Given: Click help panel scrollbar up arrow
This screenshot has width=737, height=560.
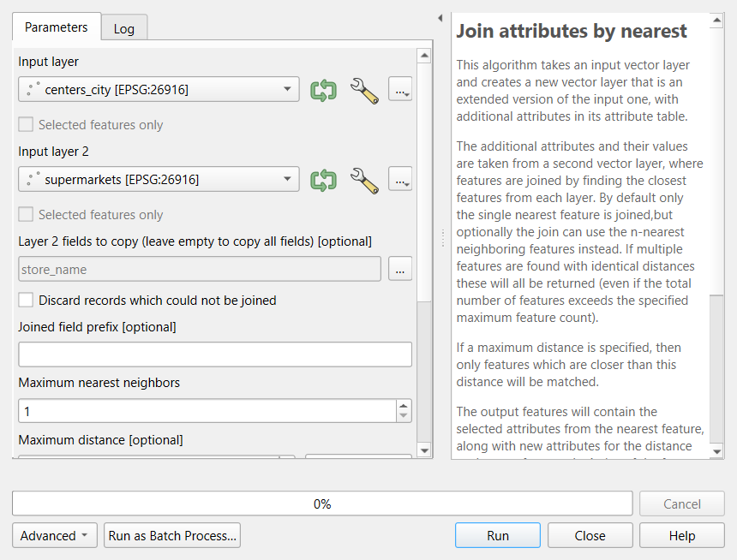Looking at the screenshot, I should (x=716, y=21).
